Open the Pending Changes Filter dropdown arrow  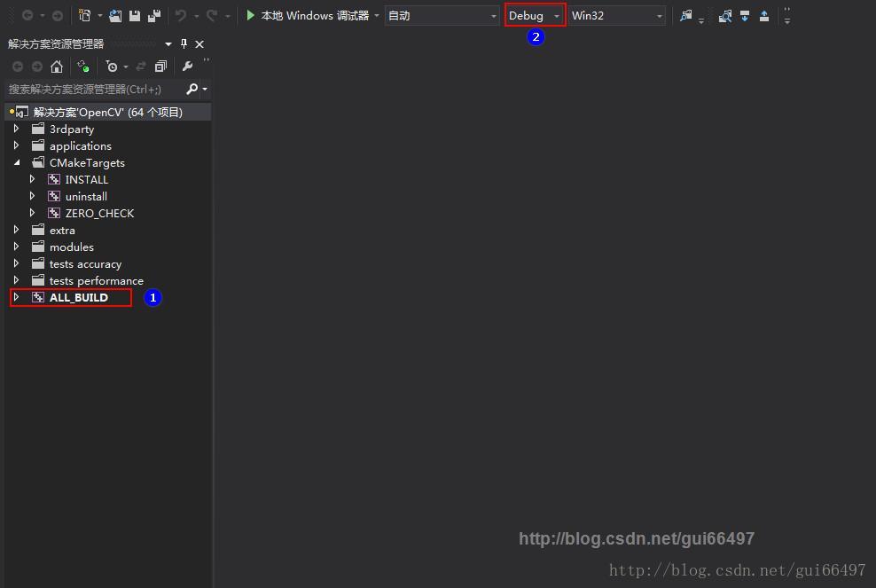(126, 67)
